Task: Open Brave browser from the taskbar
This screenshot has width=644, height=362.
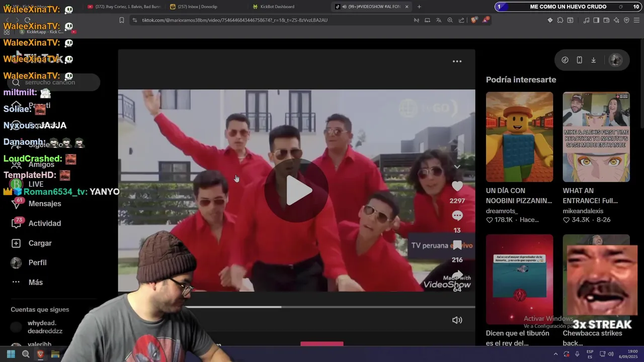Action: point(40,354)
